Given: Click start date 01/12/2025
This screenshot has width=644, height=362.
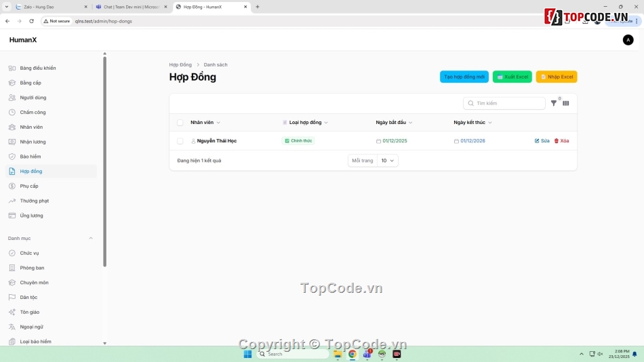Looking at the screenshot, I should pos(395,141).
